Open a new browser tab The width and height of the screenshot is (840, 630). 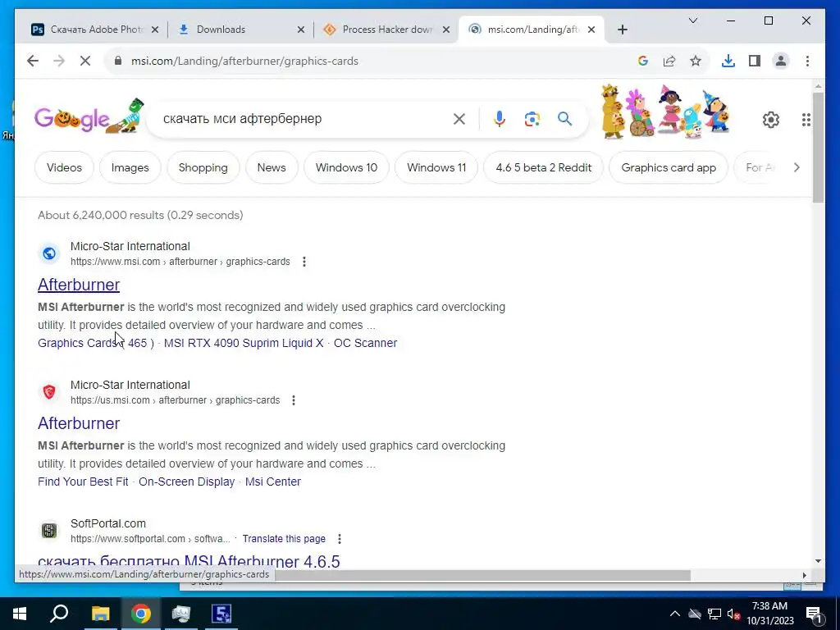pos(622,30)
